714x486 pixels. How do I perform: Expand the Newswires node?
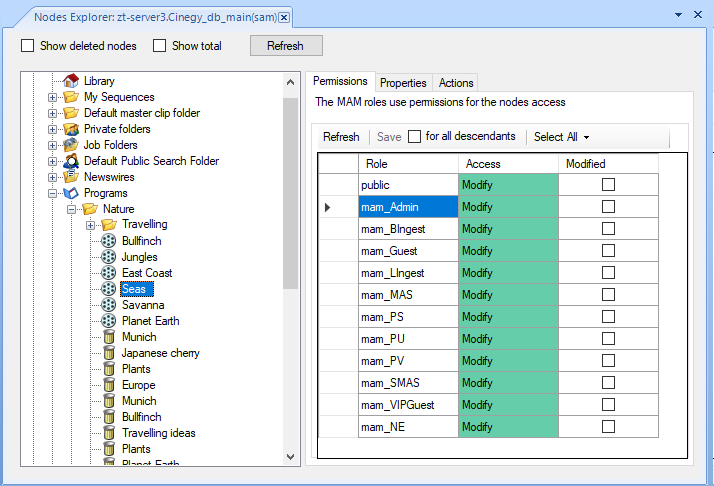pyautogui.click(x=52, y=177)
